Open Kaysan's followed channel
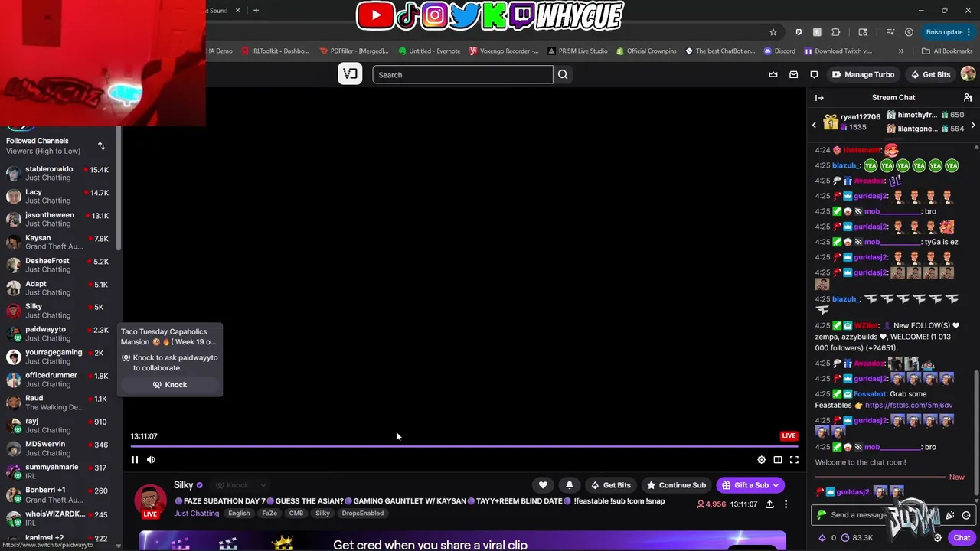This screenshot has width=980, height=551. coord(58,242)
